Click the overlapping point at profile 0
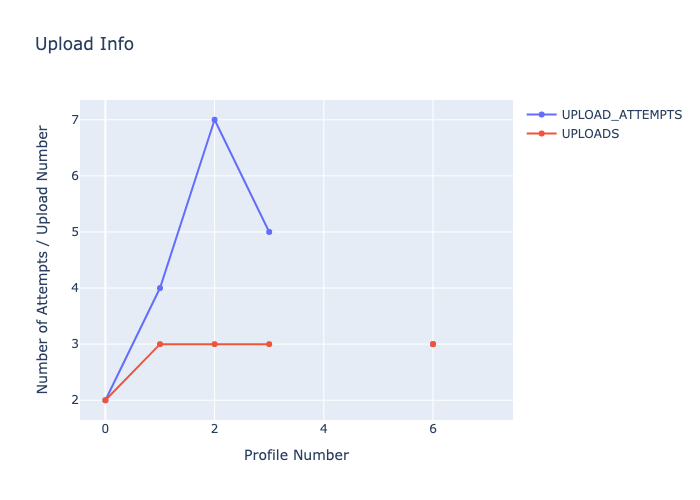The height and width of the screenshot is (500, 700). click(x=105, y=400)
